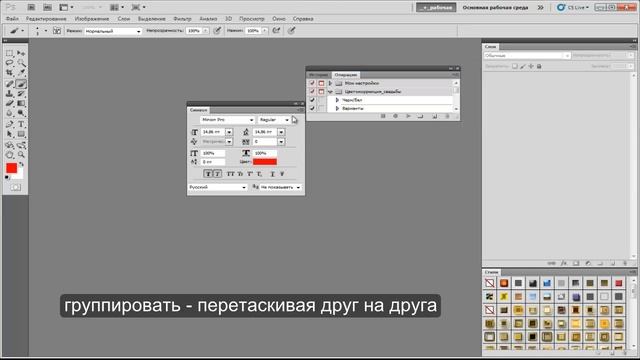This screenshot has width=640, height=360.
Task: Open the language dropdown Русский
Action: (x=218, y=187)
